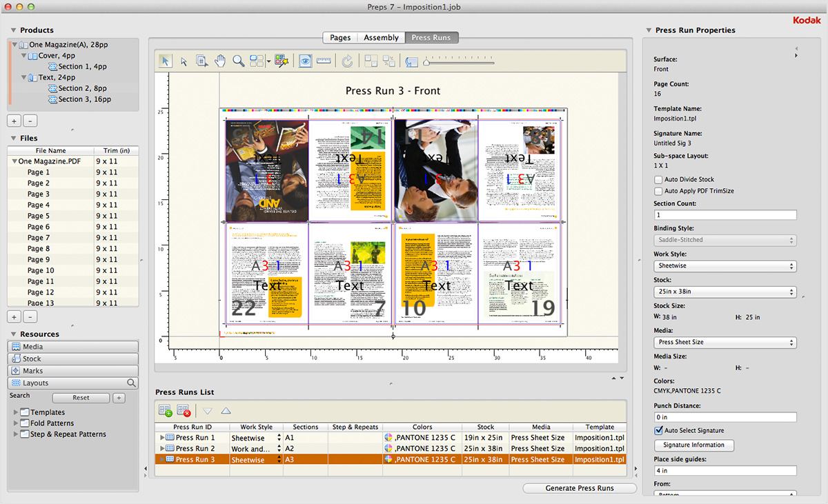The height and width of the screenshot is (504, 828).
Task: Select the hand pan tool
Action: pyautogui.click(x=220, y=61)
